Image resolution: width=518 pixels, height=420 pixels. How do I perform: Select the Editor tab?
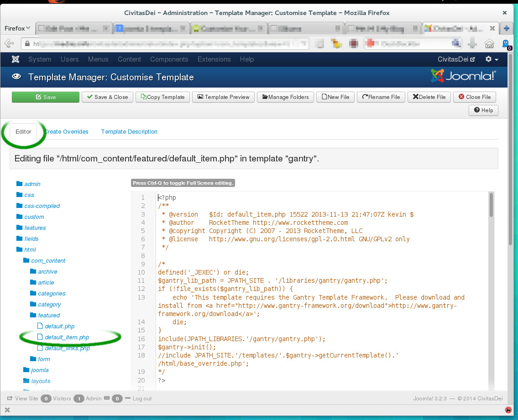(23, 131)
